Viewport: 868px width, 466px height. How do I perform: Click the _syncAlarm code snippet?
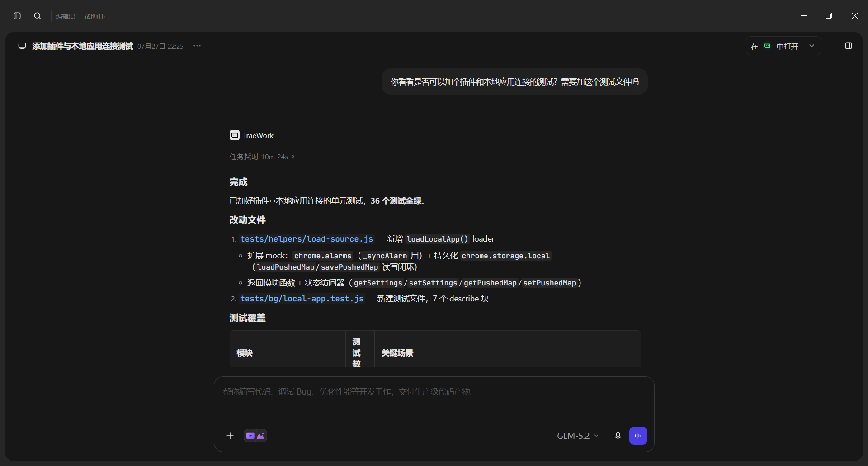385,256
